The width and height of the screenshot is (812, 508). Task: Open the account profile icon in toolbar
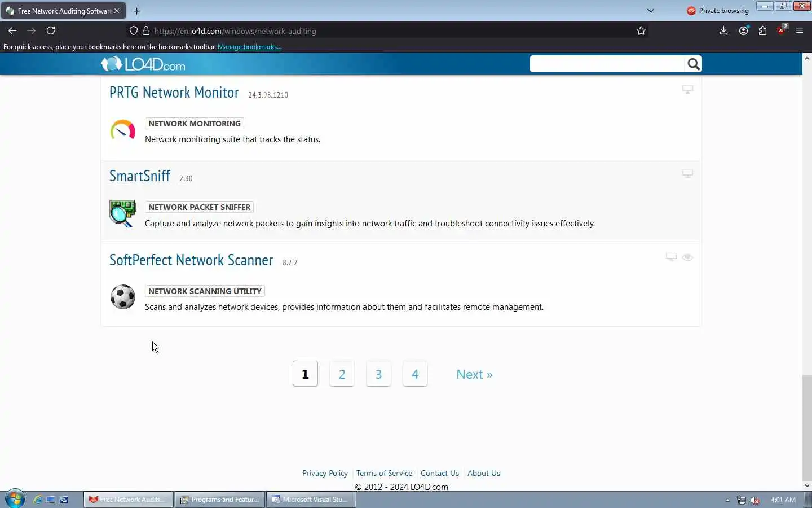click(x=744, y=30)
